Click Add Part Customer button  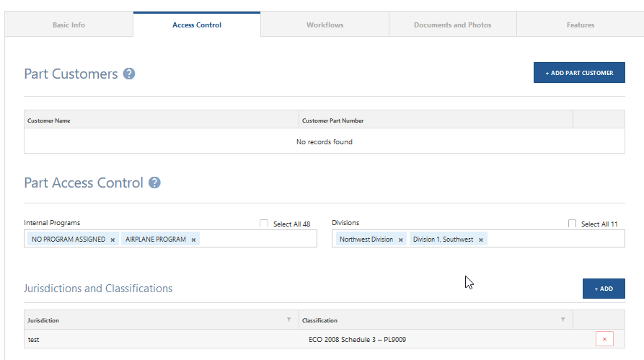579,73
